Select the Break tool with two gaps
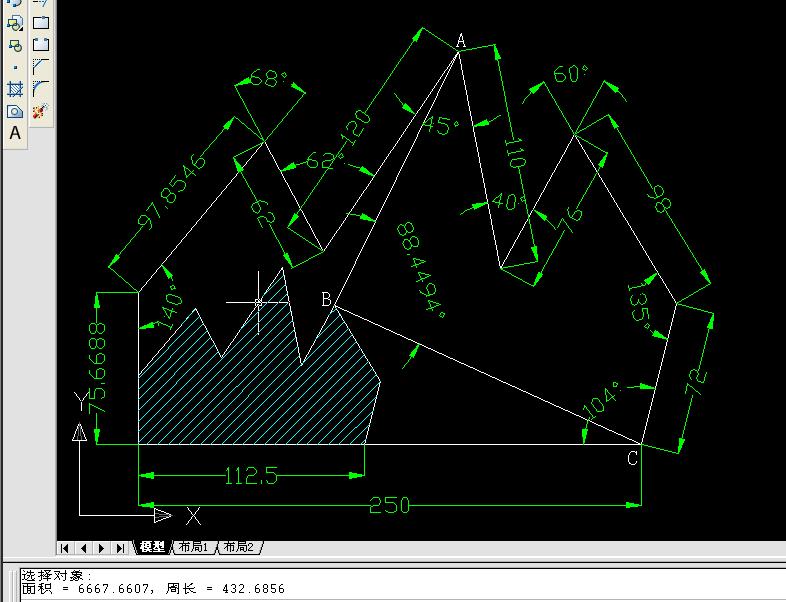Screen dimensions: 786x602 [x=41, y=44]
